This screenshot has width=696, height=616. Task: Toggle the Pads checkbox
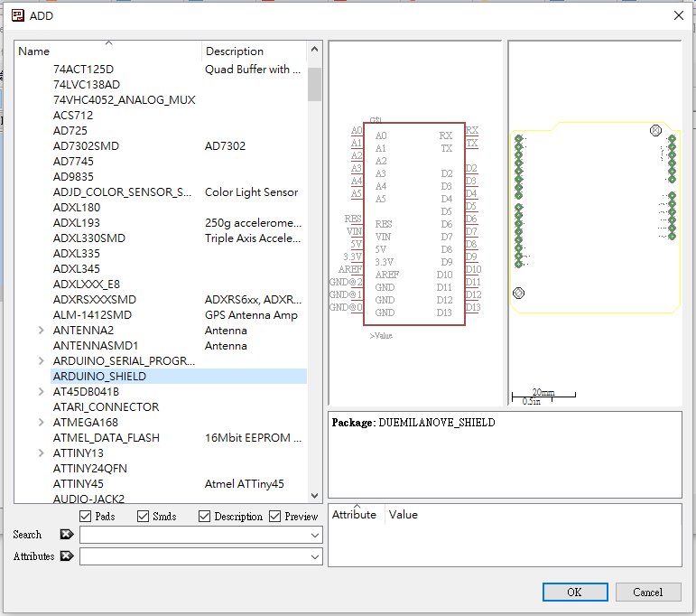(x=86, y=516)
